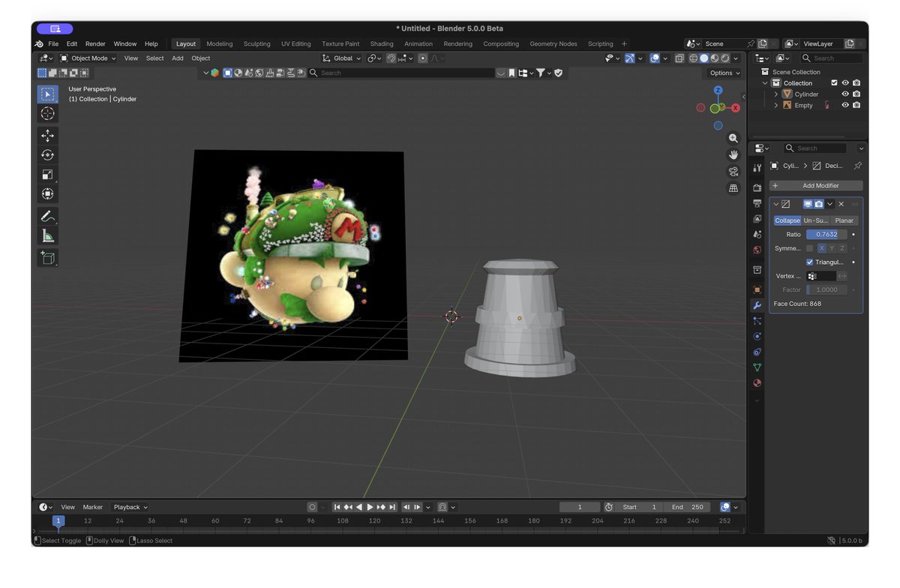Toggle proportional editing

pyautogui.click(x=423, y=58)
